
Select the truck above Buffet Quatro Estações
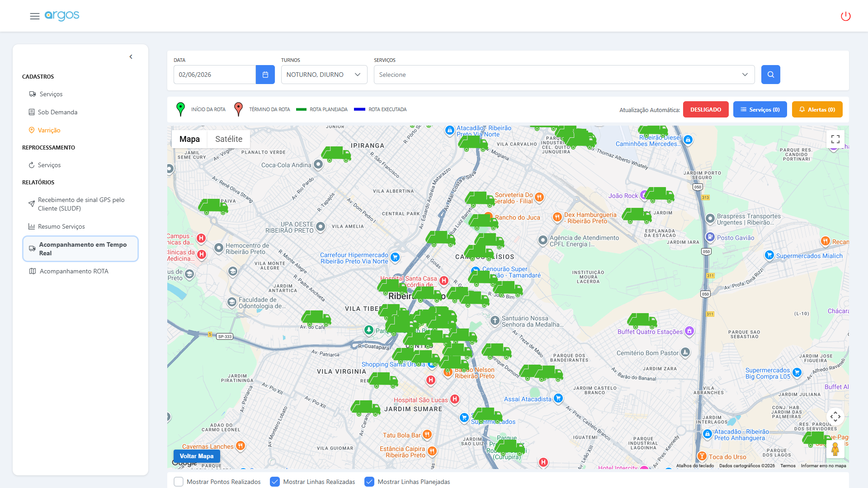coord(642,321)
